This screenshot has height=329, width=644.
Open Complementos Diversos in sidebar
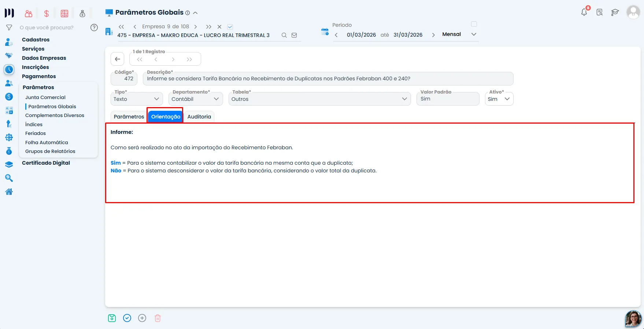(55, 115)
